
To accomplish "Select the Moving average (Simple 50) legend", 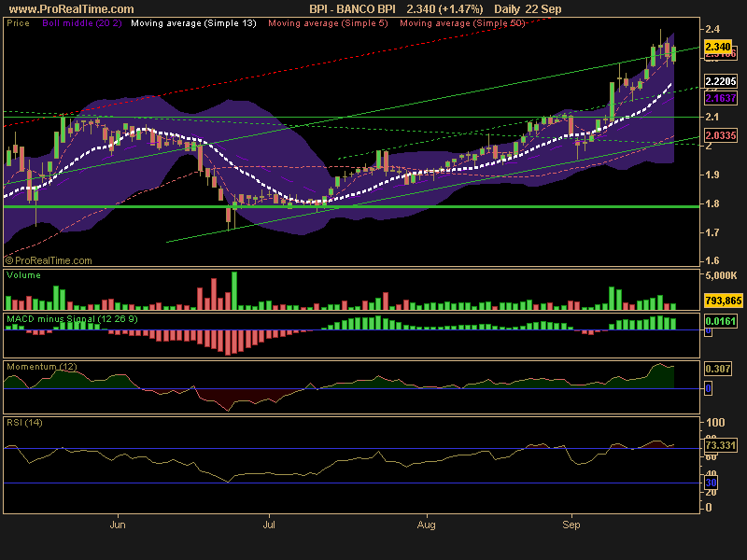I will pyautogui.click(x=462, y=23).
